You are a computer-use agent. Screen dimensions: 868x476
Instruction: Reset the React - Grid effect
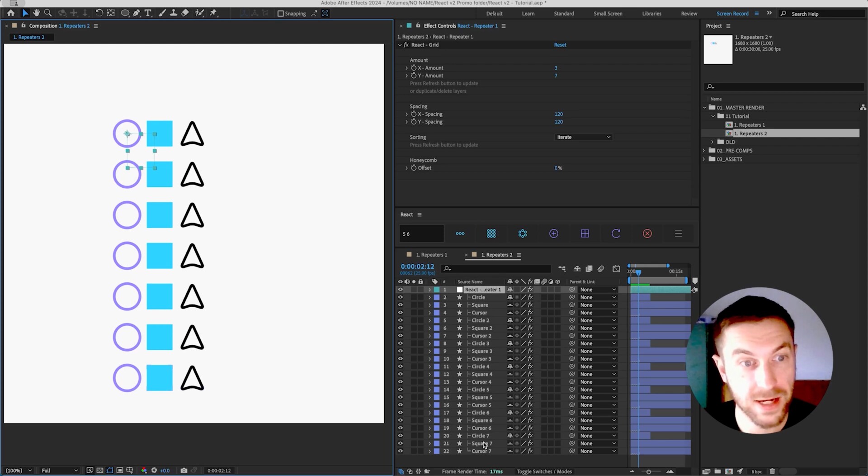pyautogui.click(x=560, y=45)
